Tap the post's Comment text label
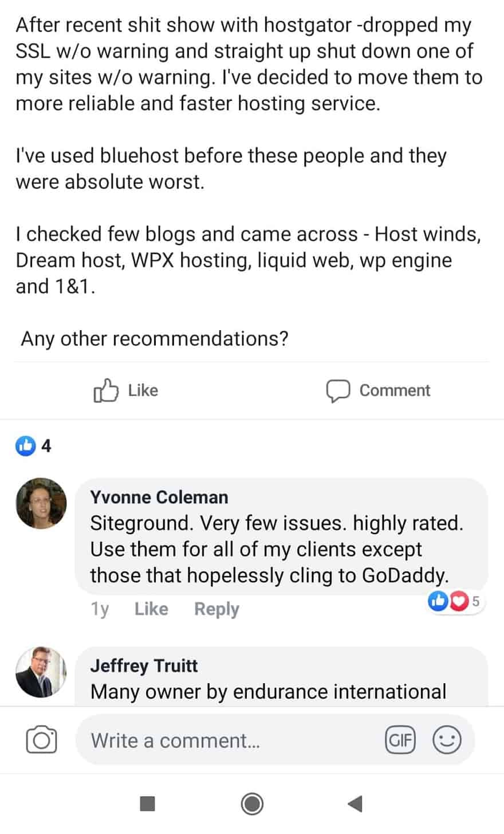 (395, 390)
